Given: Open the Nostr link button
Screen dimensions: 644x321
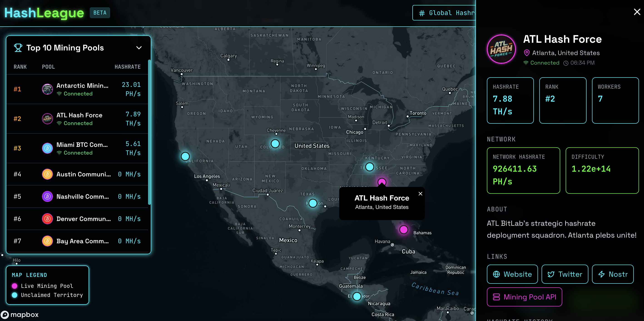Looking at the screenshot, I should point(612,274).
